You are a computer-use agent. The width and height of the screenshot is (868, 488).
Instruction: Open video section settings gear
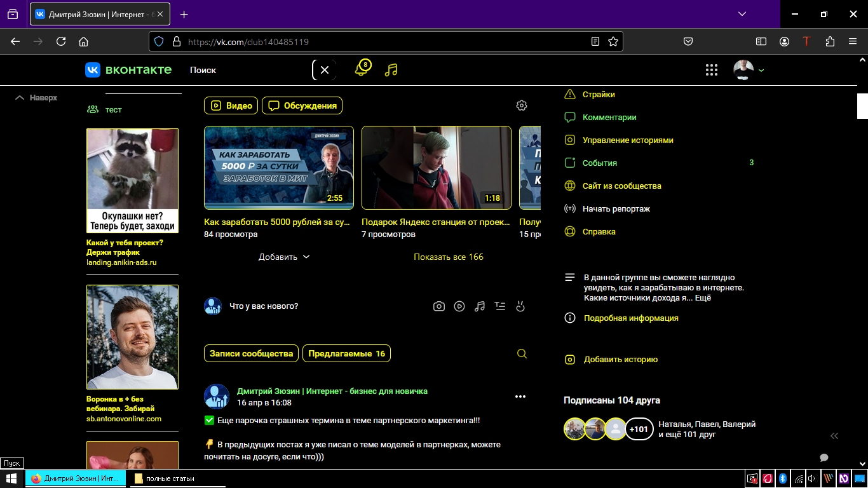coord(522,105)
